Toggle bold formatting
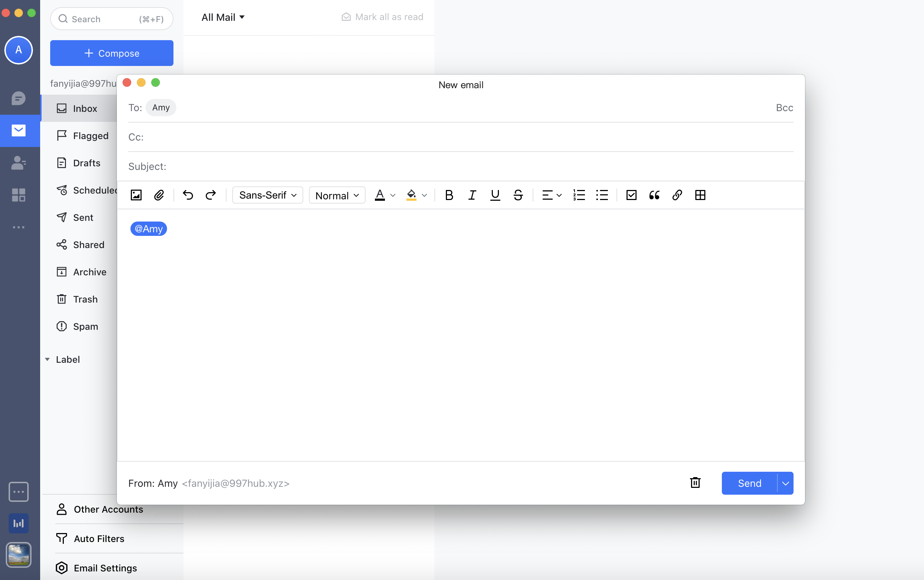This screenshot has height=580, width=924. 449,195
